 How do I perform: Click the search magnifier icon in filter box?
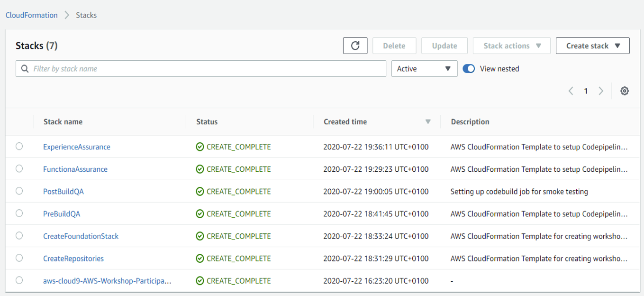pyautogui.click(x=25, y=69)
